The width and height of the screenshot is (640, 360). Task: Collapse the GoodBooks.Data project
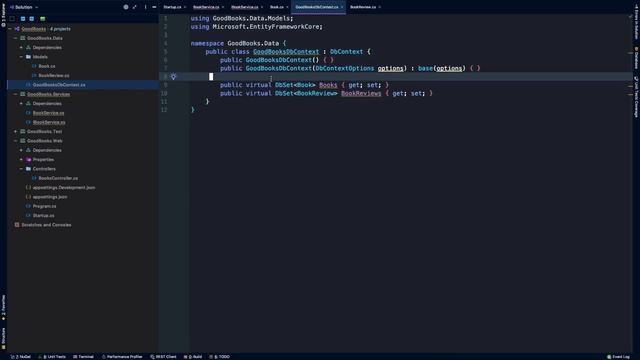coord(16,38)
